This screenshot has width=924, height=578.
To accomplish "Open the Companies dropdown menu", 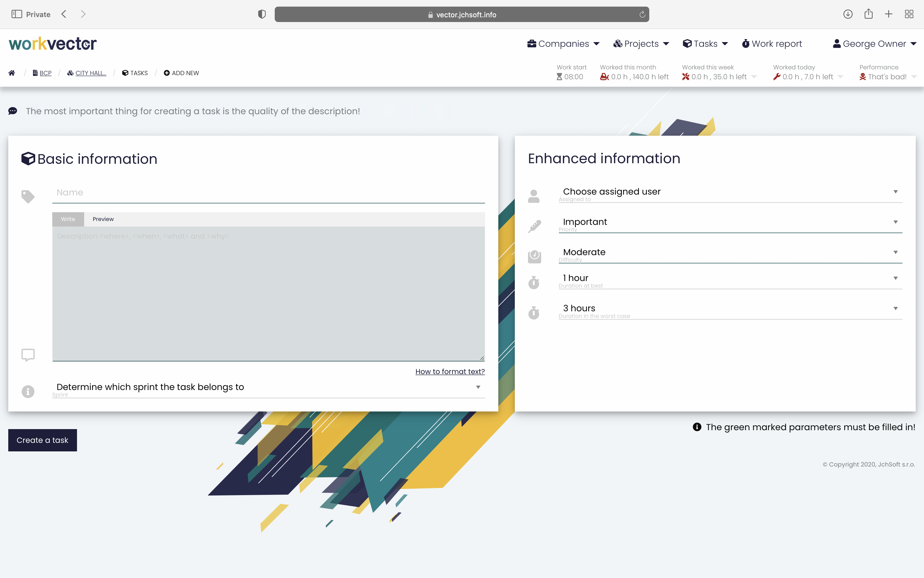I will pos(563,43).
